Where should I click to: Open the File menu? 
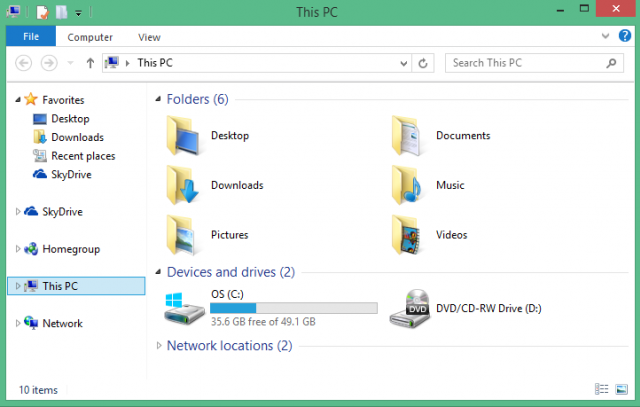pos(31,36)
